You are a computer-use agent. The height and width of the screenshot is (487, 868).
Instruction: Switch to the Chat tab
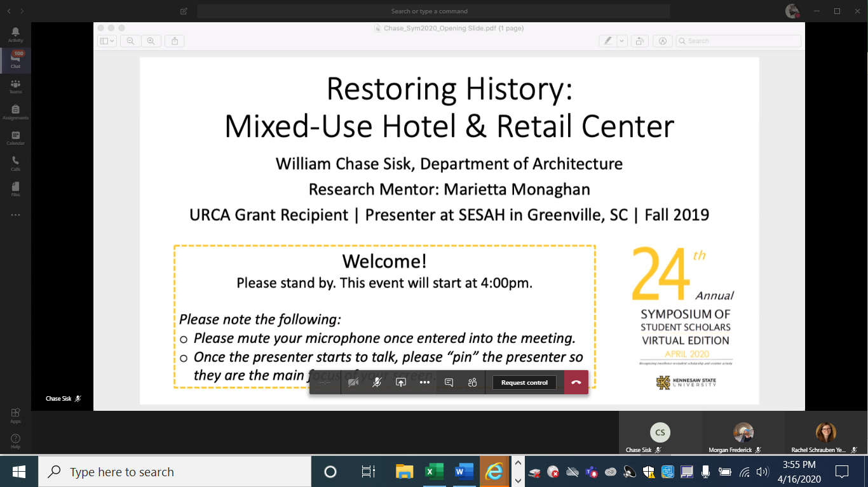point(15,60)
